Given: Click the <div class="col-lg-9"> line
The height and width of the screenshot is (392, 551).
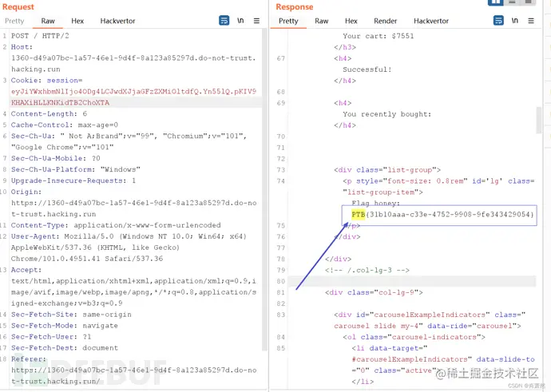Looking at the screenshot, I should coord(374,292).
